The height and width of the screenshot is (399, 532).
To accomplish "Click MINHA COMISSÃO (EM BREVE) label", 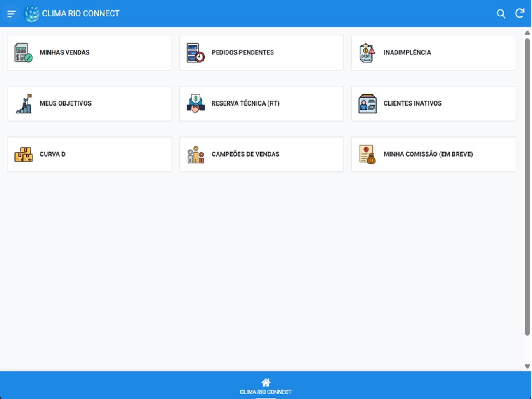I will [428, 154].
